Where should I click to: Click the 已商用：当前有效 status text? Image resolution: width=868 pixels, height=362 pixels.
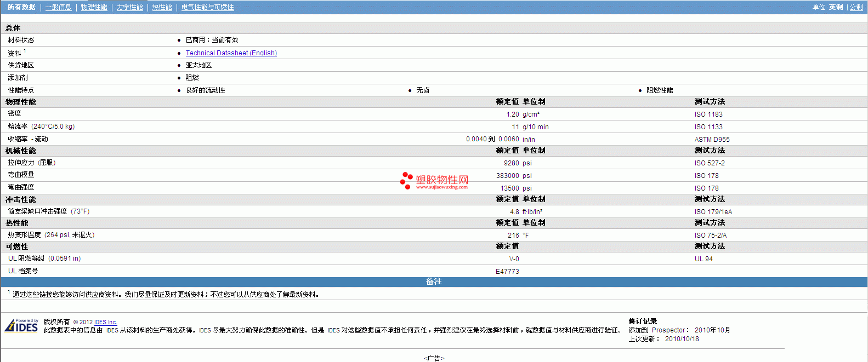[212, 40]
